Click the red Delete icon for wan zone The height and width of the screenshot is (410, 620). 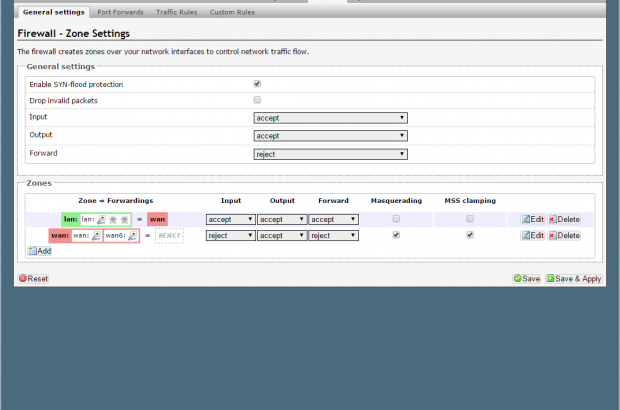(x=553, y=236)
